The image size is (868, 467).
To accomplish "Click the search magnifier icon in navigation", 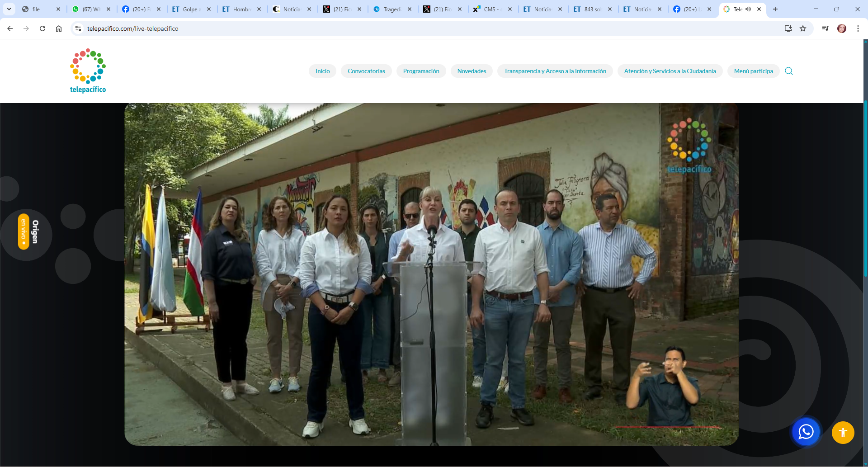I will [788, 71].
